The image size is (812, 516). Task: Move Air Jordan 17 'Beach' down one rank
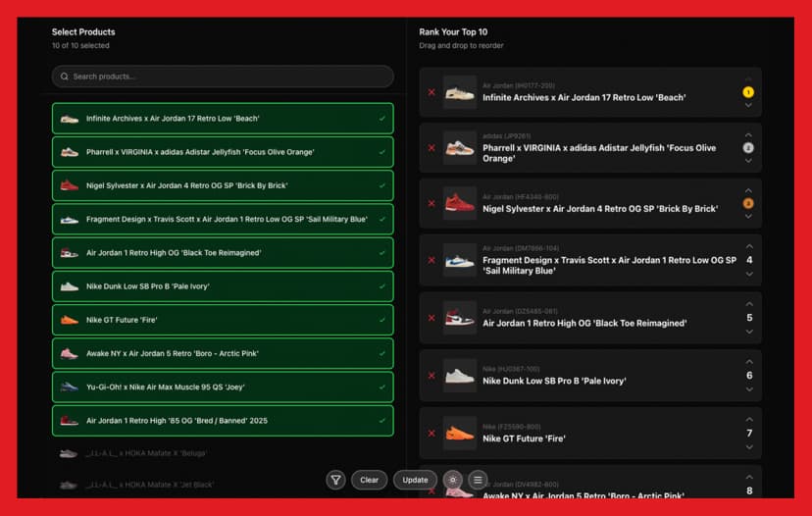pyautogui.click(x=748, y=105)
